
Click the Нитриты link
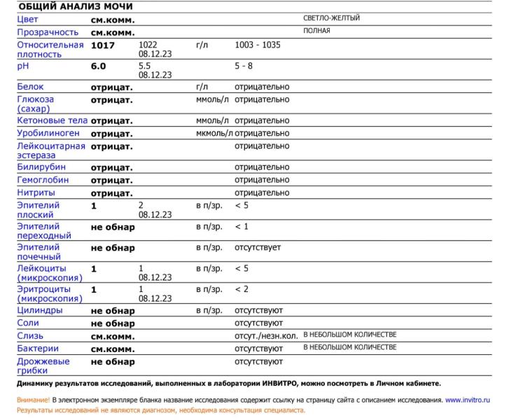[x=36, y=192]
